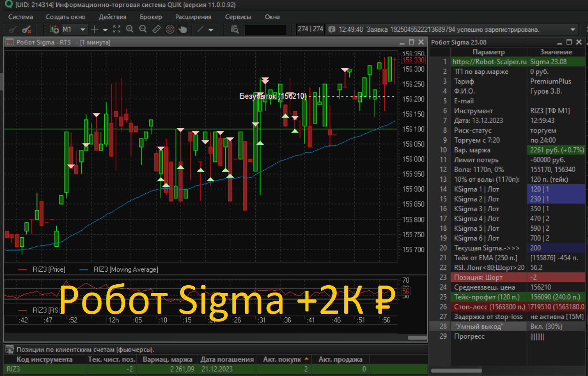Select the RIZ3 row in positions table
Screen dimensions: 588x376
point(216,369)
